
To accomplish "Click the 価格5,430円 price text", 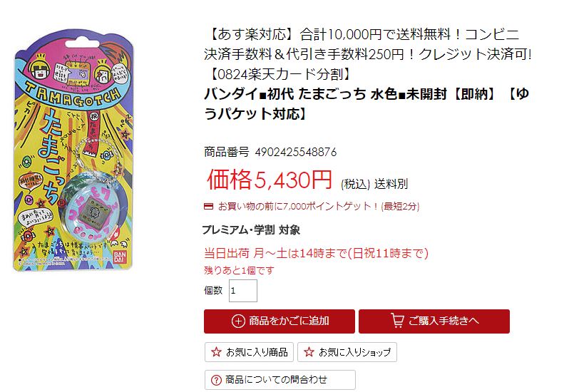I will pos(270,180).
